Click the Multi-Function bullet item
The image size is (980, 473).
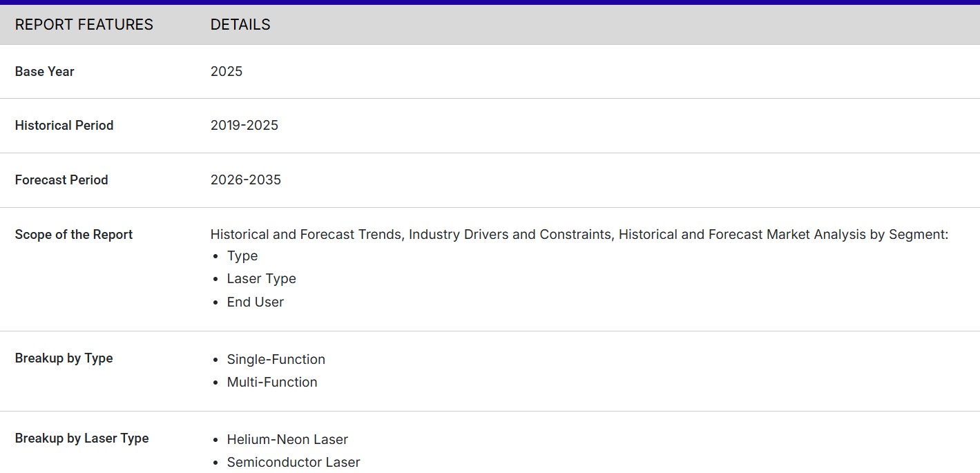click(x=272, y=383)
